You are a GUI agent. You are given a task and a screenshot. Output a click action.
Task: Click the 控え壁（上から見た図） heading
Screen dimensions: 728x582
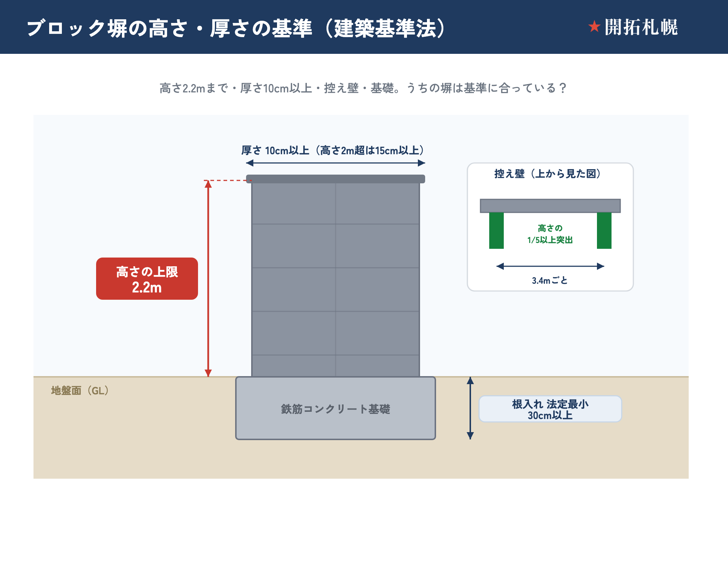(548, 174)
